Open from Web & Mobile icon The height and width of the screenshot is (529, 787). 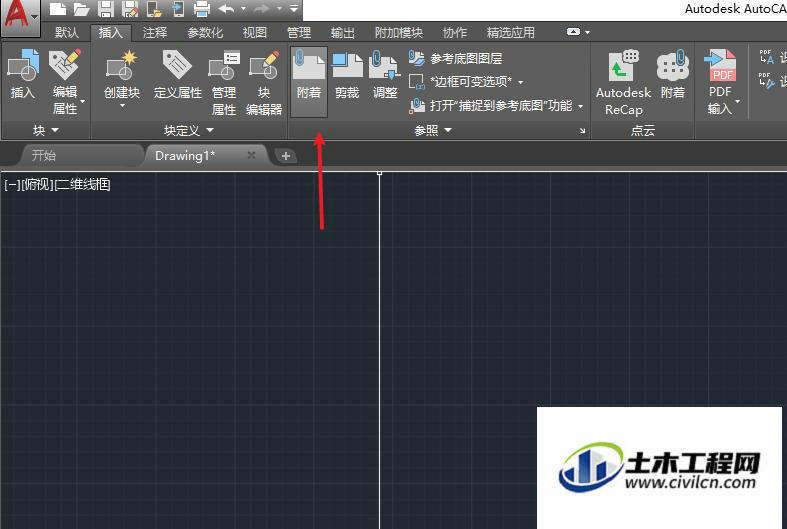pyautogui.click(x=155, y=9)
